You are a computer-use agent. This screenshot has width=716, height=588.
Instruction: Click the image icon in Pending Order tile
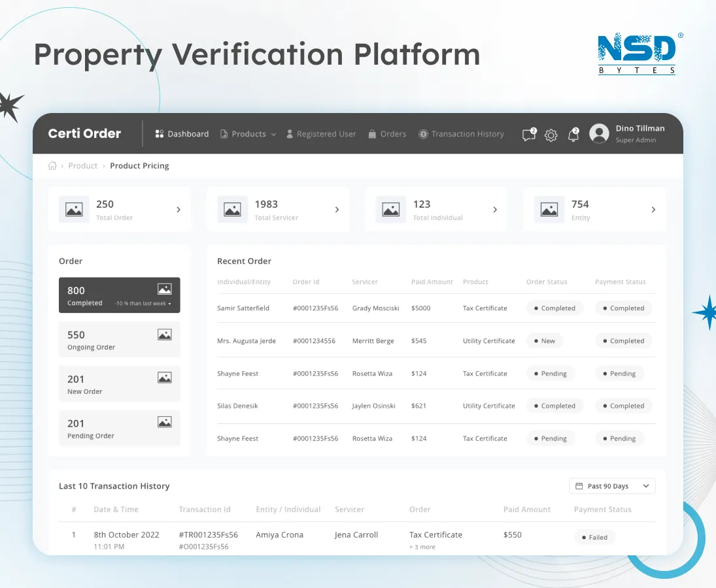coord(164,422)
